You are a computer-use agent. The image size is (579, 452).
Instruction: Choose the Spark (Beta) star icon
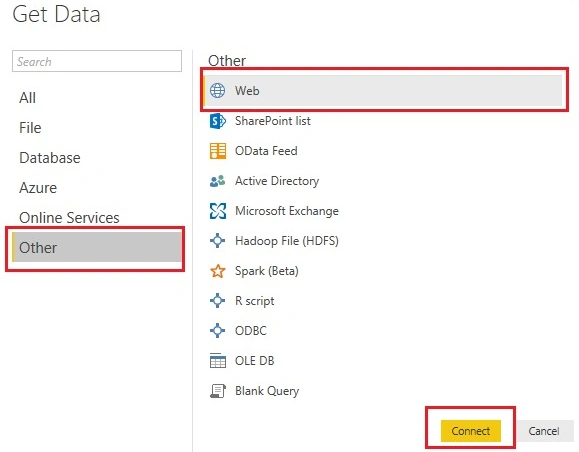[x=217, y=271]
